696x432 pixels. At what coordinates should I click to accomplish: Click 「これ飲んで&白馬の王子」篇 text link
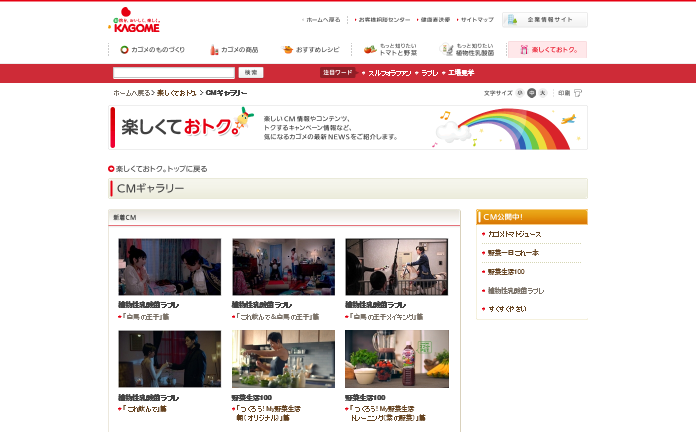[x=277, y=317]
